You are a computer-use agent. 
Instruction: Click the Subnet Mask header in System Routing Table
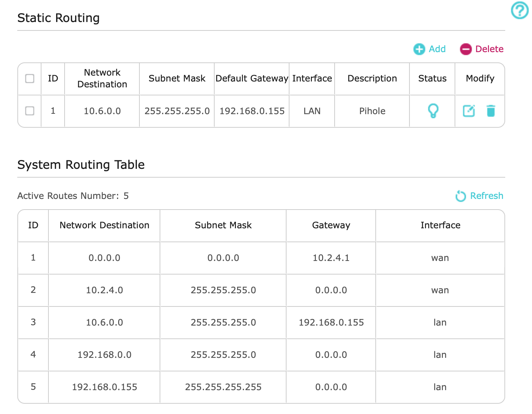(223, 225)
